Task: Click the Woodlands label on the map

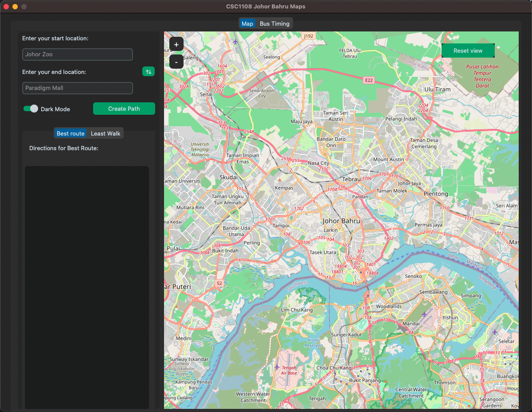Action: [388, 306]
